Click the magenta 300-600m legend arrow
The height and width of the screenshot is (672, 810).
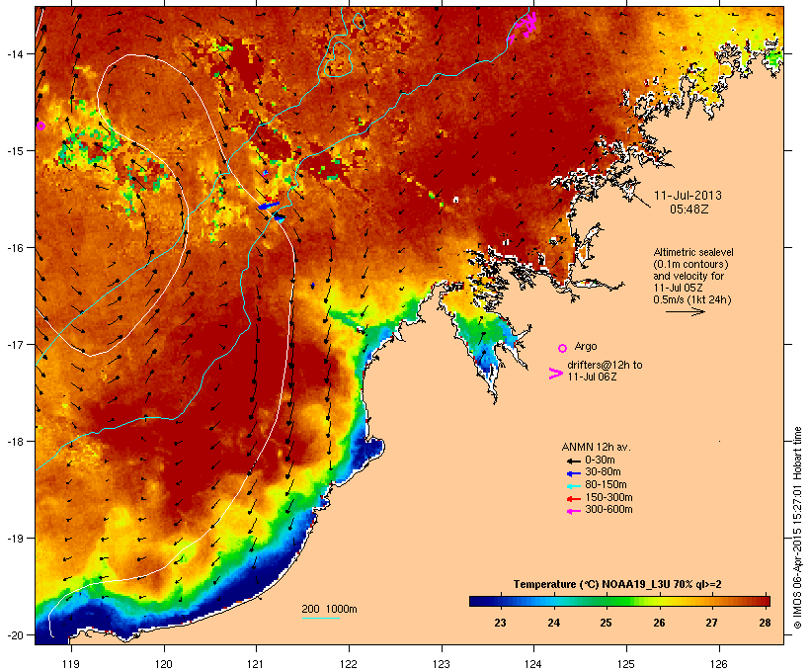(x=573, y=511)
